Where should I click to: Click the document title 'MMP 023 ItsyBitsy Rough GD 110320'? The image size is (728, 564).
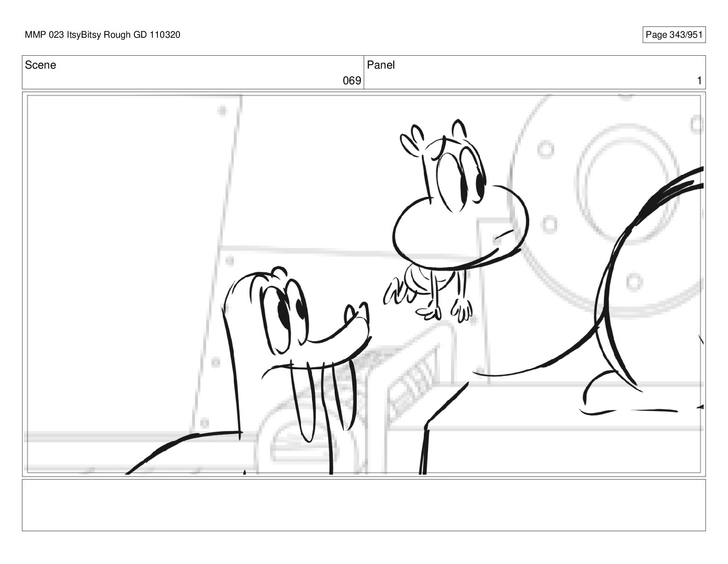(103, 35)
